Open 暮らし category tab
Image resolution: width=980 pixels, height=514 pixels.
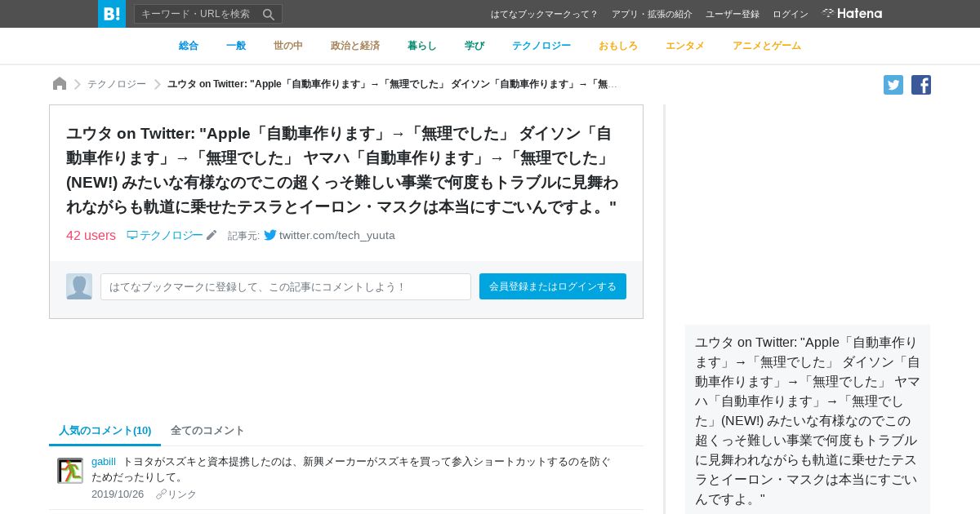422,46
